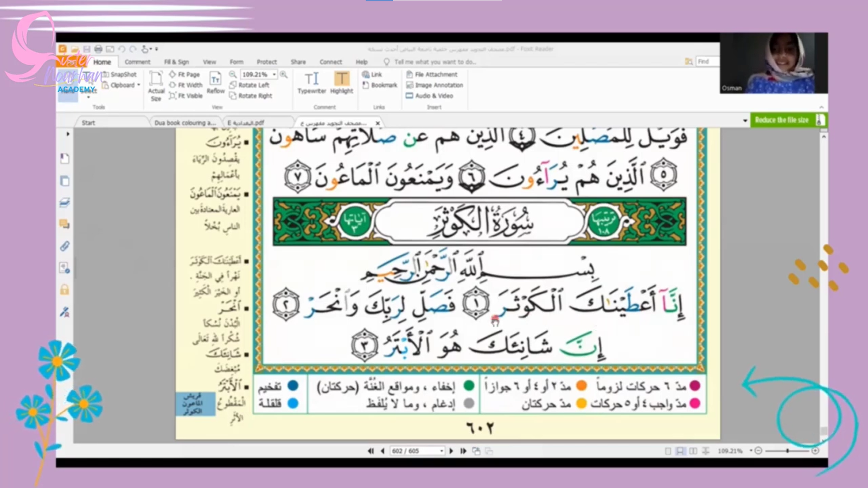The image size is (868, 488).
Task: Insert Audio & Video
Action: pos(430,95)
